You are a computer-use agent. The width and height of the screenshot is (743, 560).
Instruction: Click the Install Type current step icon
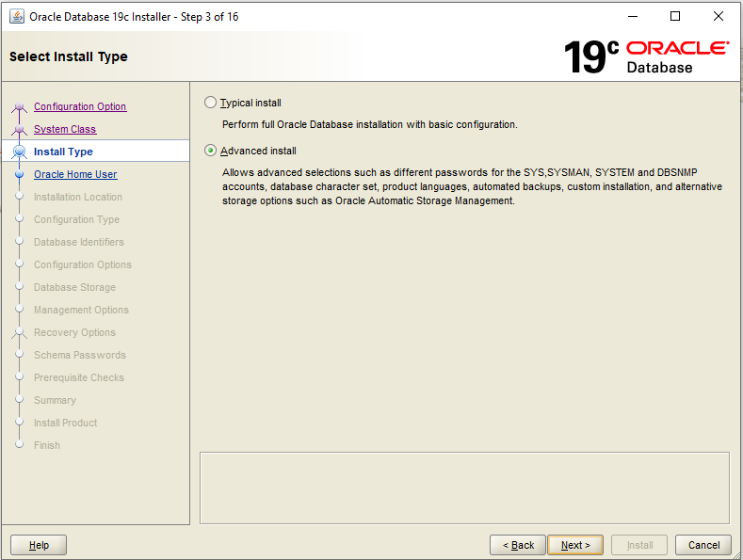click(x=20, y=152)
